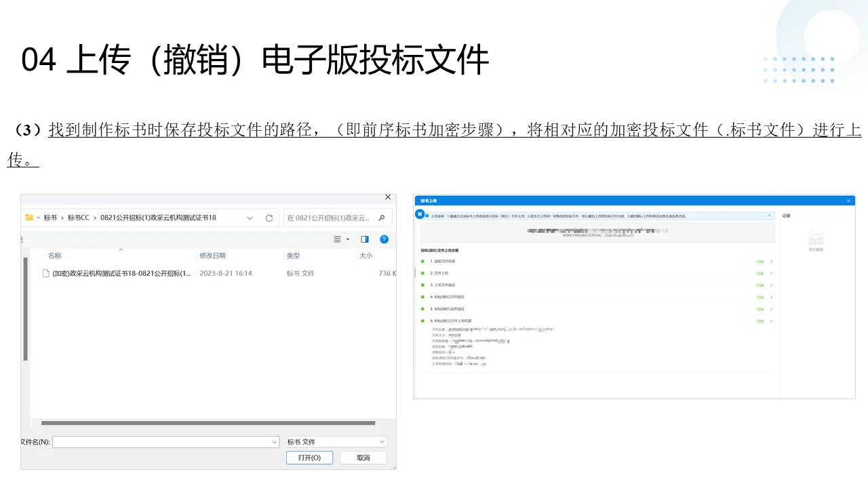Open Explorer help via the blue question mark icon
This screenshot has height=488, width=868.
[x=384, y=239]
